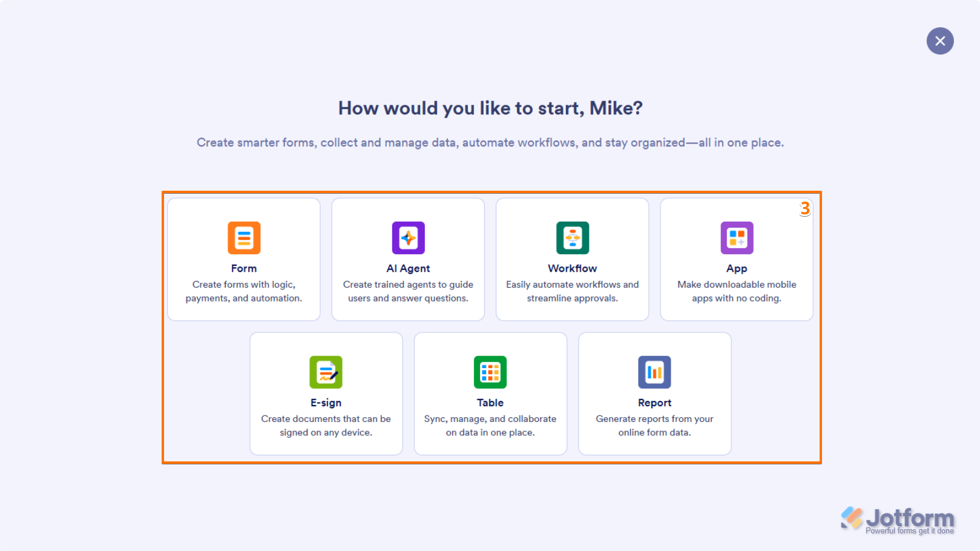Select the Table title label
Viewport: 980px width, 551px height.
coord(490,403)
